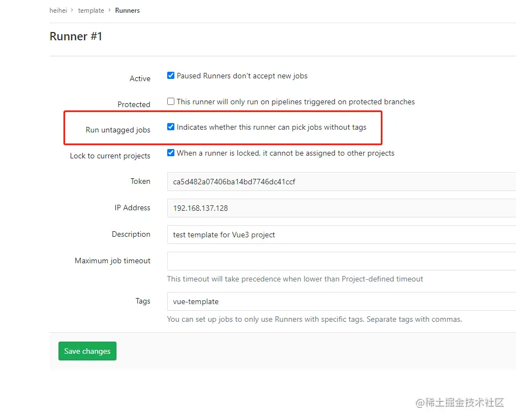Click the 'Token' field label
Screen dimensions: 516x420
pyautogui.click(x=141, y=182)
